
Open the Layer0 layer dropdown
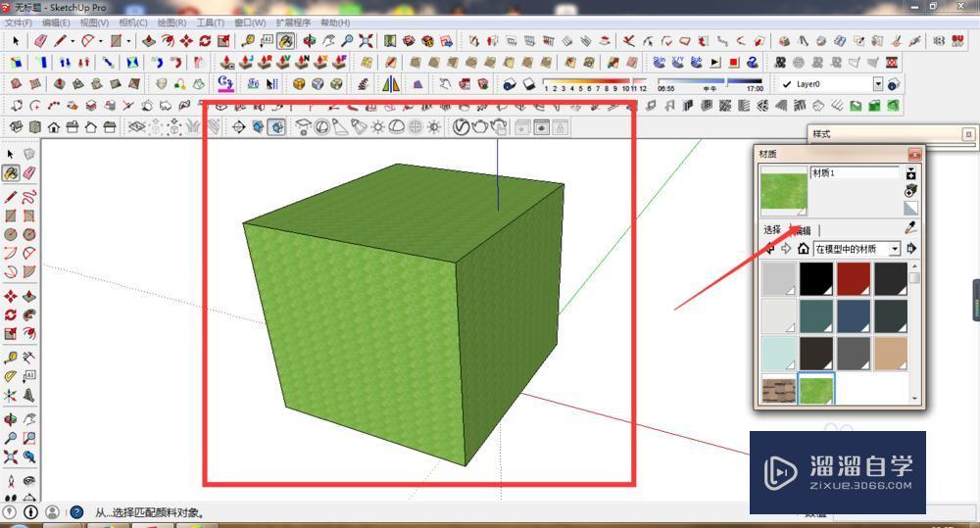877,83
